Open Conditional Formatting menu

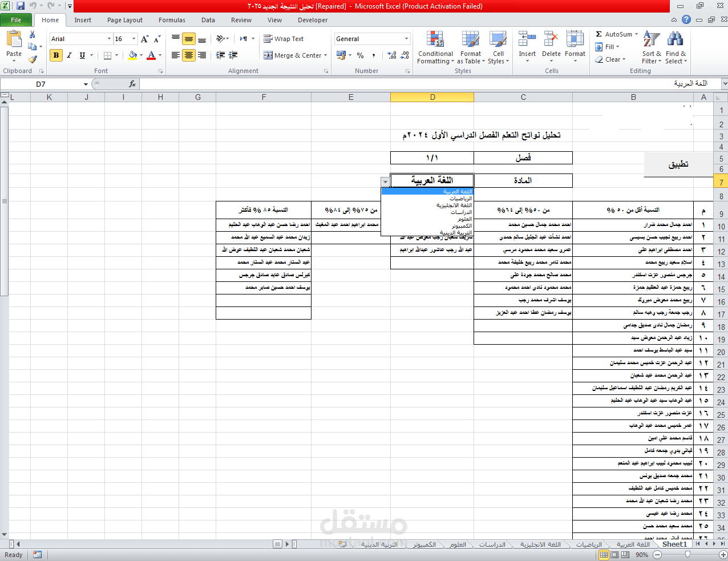tap(436, 48)
